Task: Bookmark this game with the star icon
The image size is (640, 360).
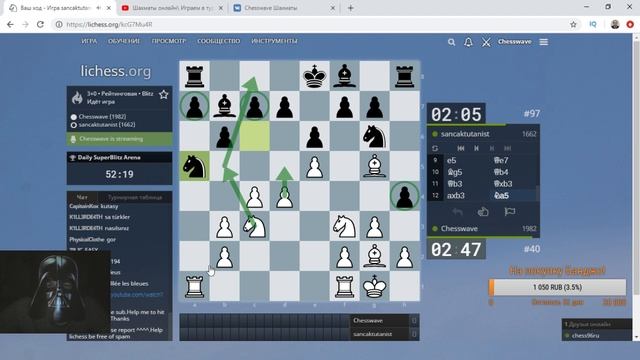Action: (x=164, y=95)
